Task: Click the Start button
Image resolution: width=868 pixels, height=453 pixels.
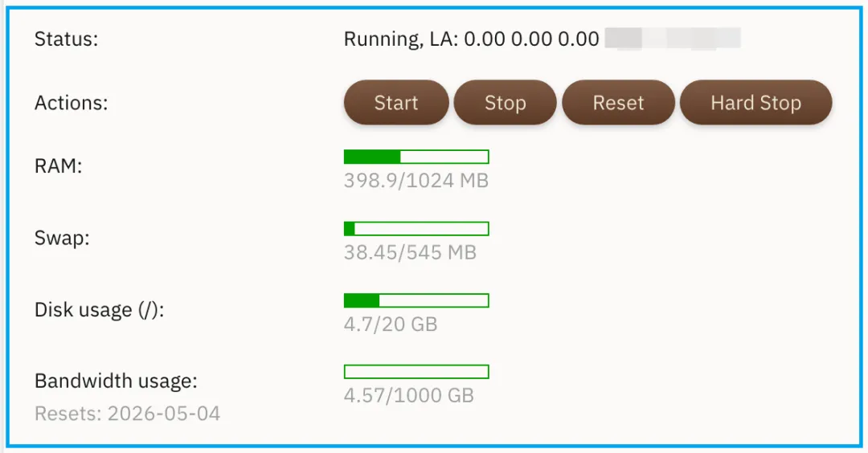Action: 396,103
